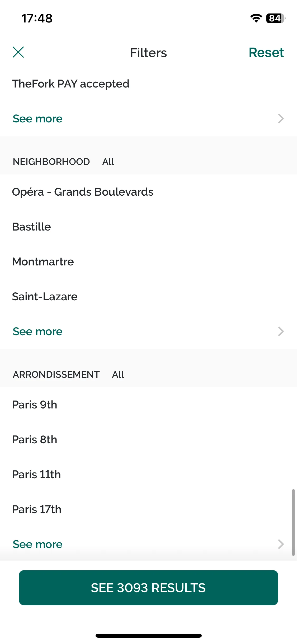View the 3093 results

point(148,588)
